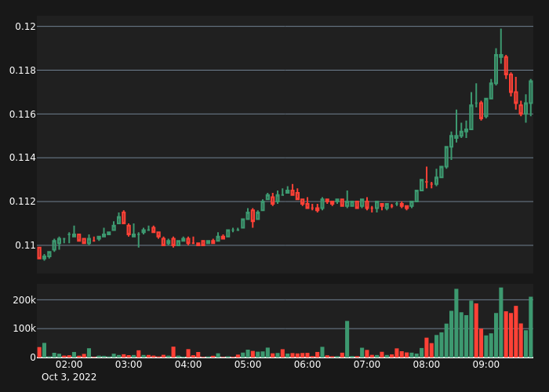This screenshot has height=392, width=549.
Task: Click the first red volume bar at left edge
Action: click(x=39, y=352)
